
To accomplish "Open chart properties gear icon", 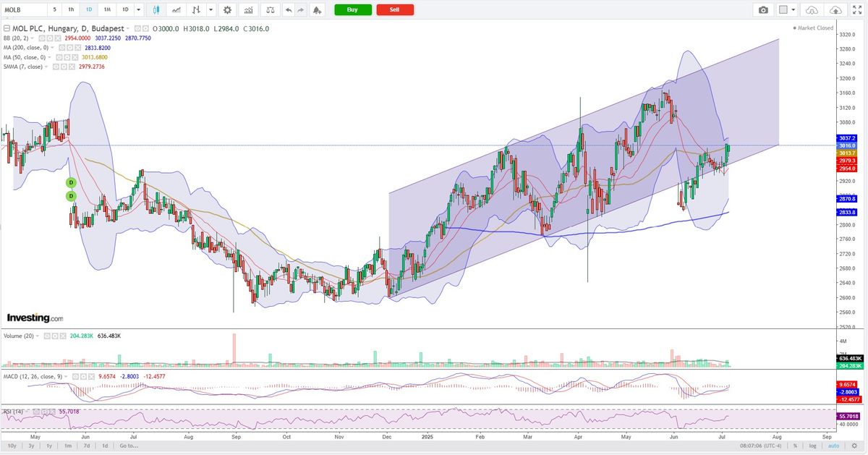I will 228,10.
